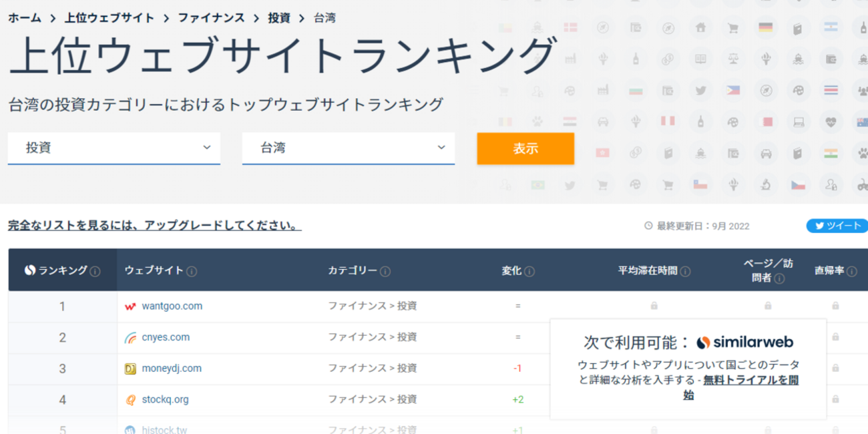Open the stockq.org site link
The image size is (868, 434).
tap(166, 400)
